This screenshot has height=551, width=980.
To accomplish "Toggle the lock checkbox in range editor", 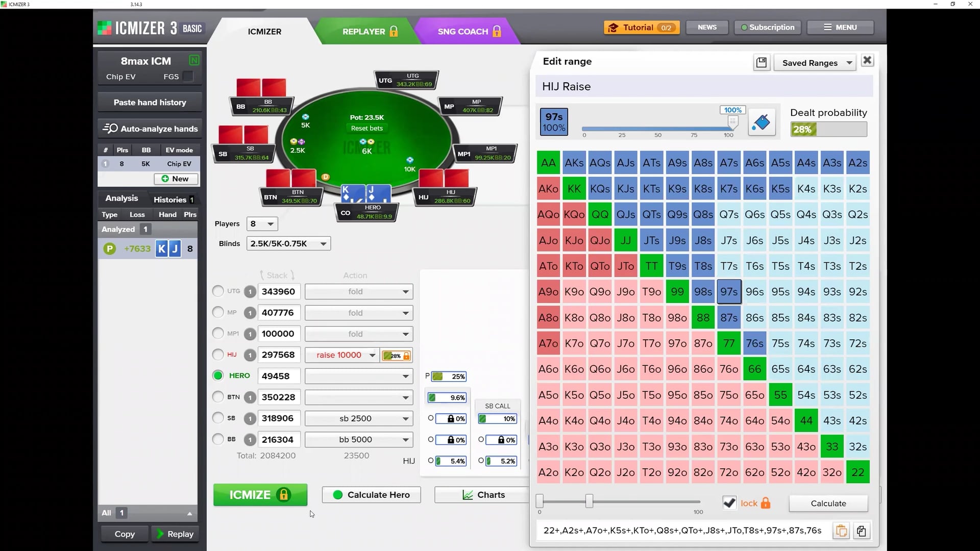I will point(729,503).
